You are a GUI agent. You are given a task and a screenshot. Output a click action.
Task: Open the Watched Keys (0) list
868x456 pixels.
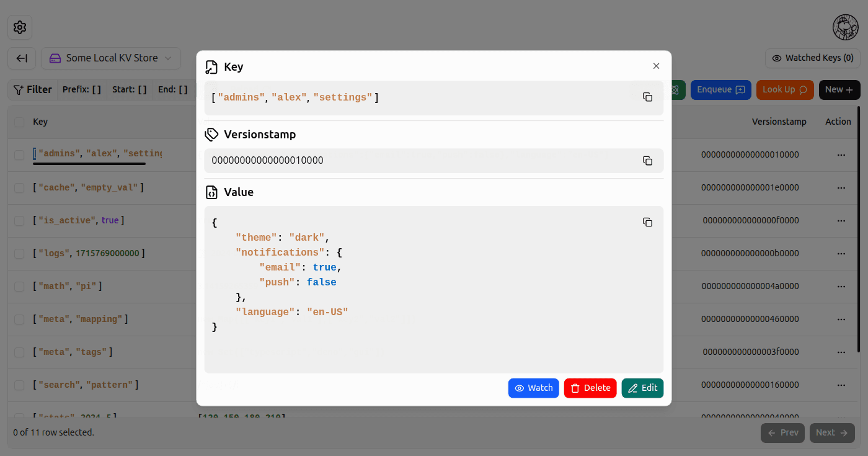(x=813, y=58)
